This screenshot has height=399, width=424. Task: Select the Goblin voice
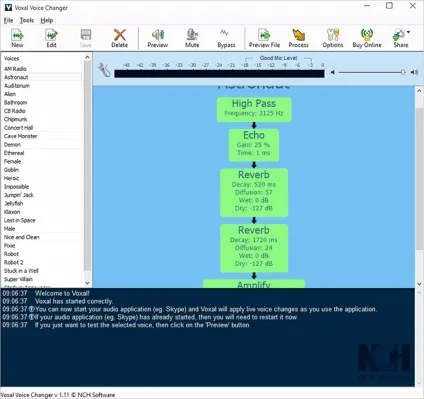pos(41,170)
